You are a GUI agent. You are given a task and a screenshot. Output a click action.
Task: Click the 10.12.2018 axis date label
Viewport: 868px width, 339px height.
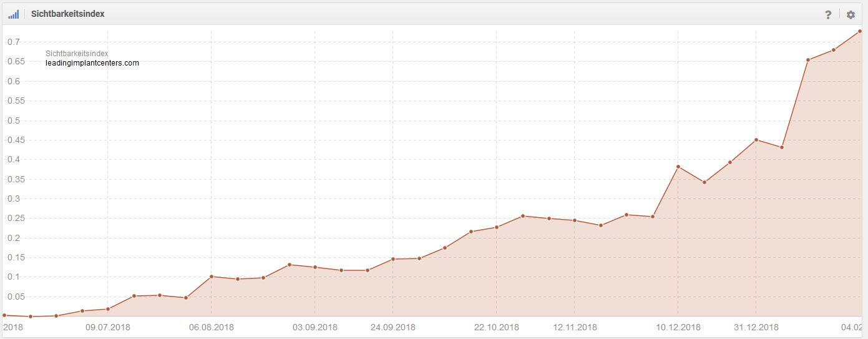(678, 327)
